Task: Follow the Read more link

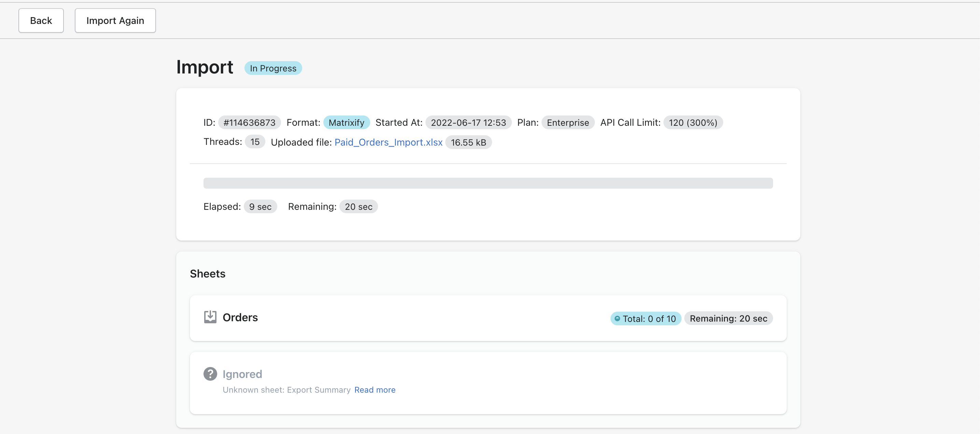Action: pos(375,390)
